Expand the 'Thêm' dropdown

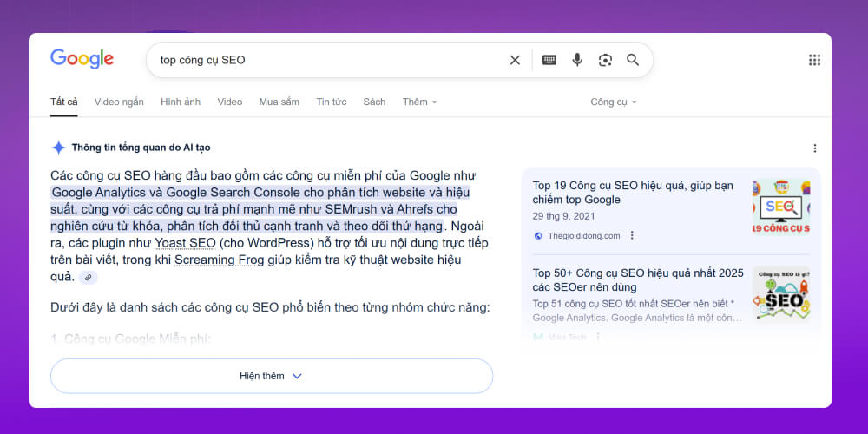[419, 102]
